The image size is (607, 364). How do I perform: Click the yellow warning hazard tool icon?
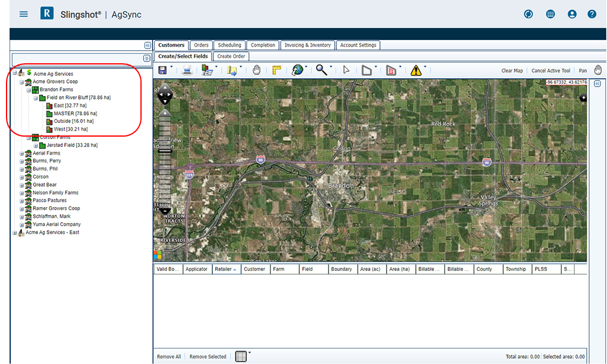click(x=416, y=70)
